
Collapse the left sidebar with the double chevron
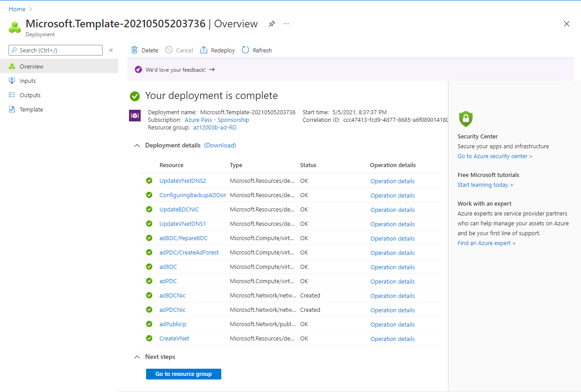[x=111, y=50]
